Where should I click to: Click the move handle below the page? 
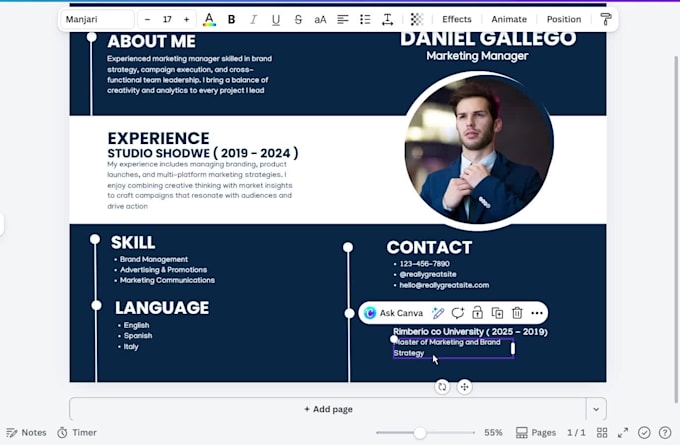pos(464,386)
